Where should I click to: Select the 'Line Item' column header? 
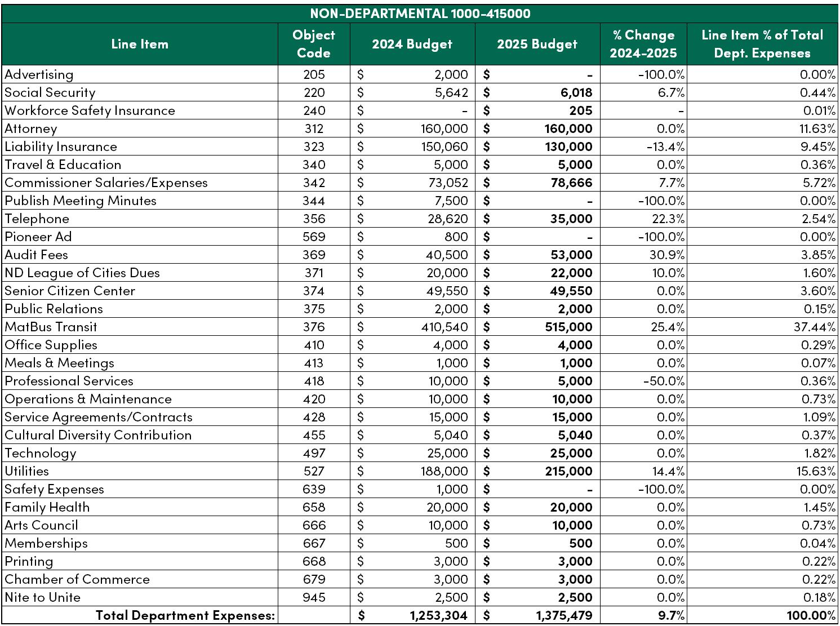click(140, 44)
